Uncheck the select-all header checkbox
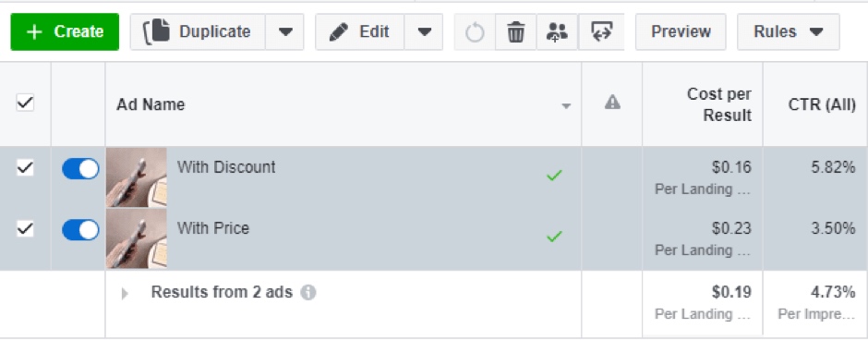The width and height of the screenshot is (868, 341). click(25, 103)
